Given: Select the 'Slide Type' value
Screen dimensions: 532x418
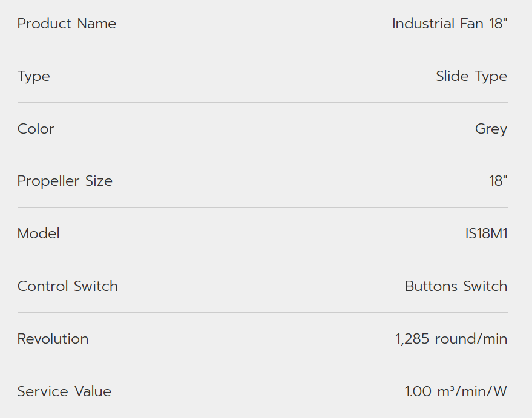Looking at the screenshot, I should click(471, 77).
